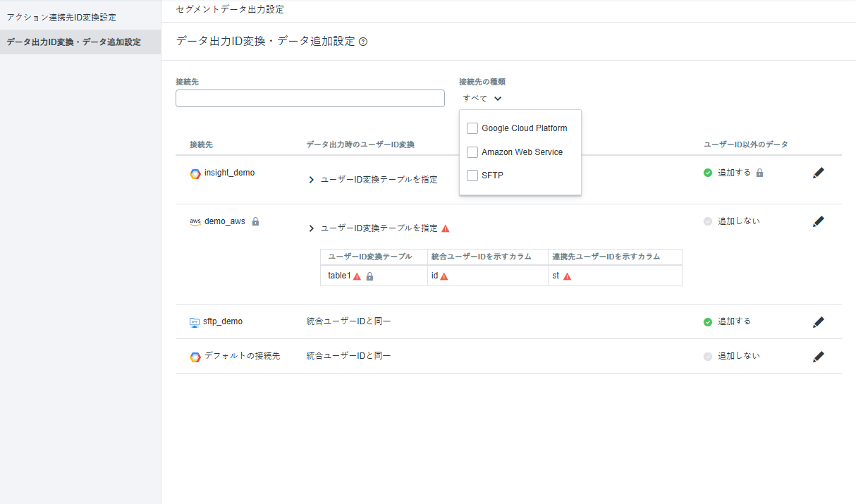Click lock icon next to table1
The image size is (856, 504).
(x=369, y=276)
